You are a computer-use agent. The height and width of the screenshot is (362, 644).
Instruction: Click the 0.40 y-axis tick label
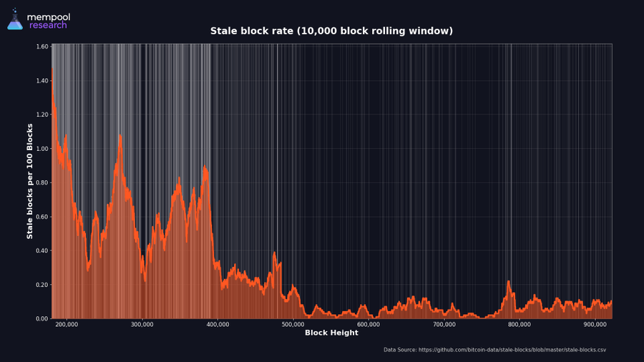(41, 251)
